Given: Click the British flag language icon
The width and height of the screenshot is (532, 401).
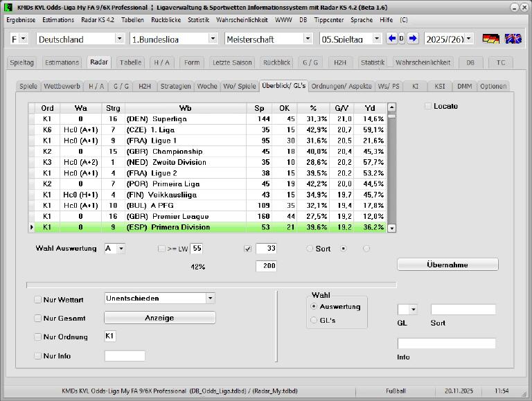Looking at the screenshot, I should [x=513, y=39].
